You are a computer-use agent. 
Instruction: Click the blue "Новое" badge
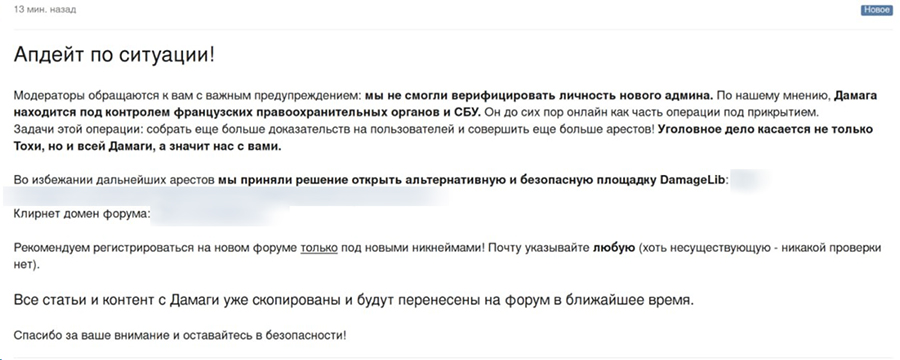pos(876,10)
